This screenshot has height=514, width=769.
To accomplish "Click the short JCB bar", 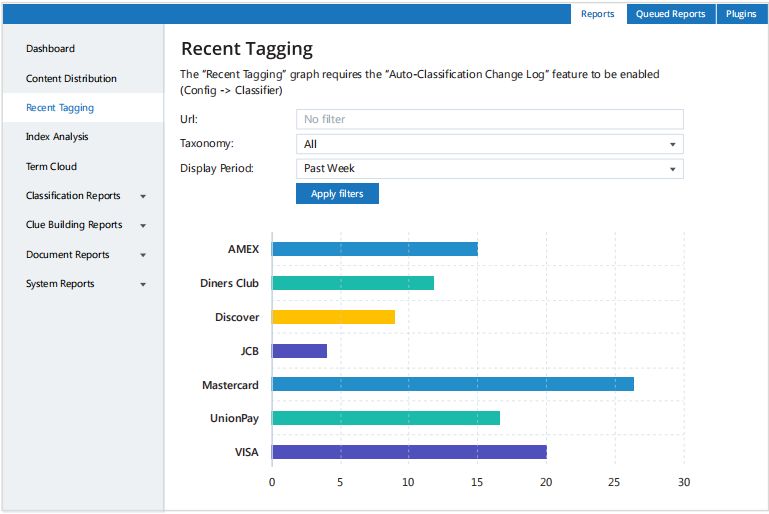I will tap(299, 351).
